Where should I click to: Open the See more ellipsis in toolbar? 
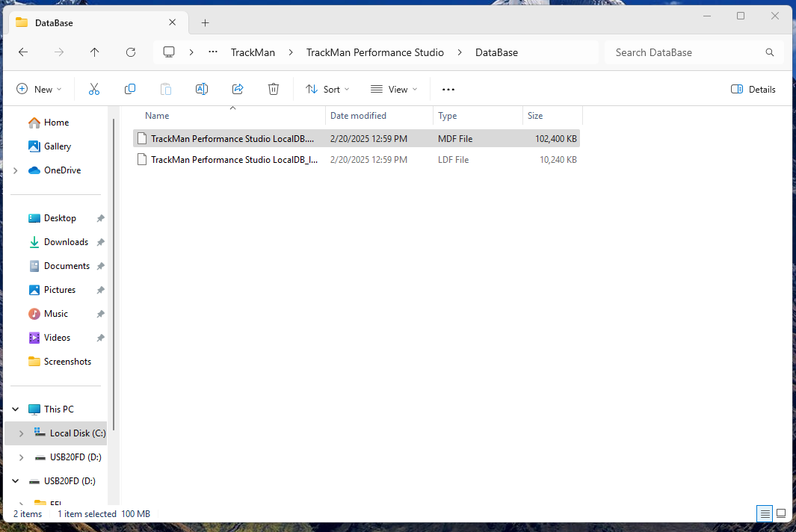pyautogui.click(x=448, y=90)
